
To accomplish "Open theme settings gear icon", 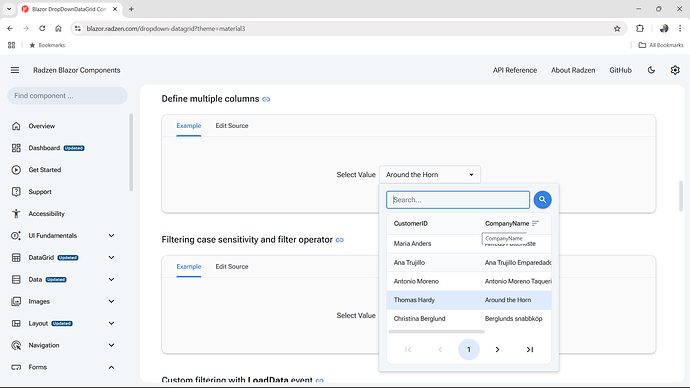I will click(x=675, y=70).
